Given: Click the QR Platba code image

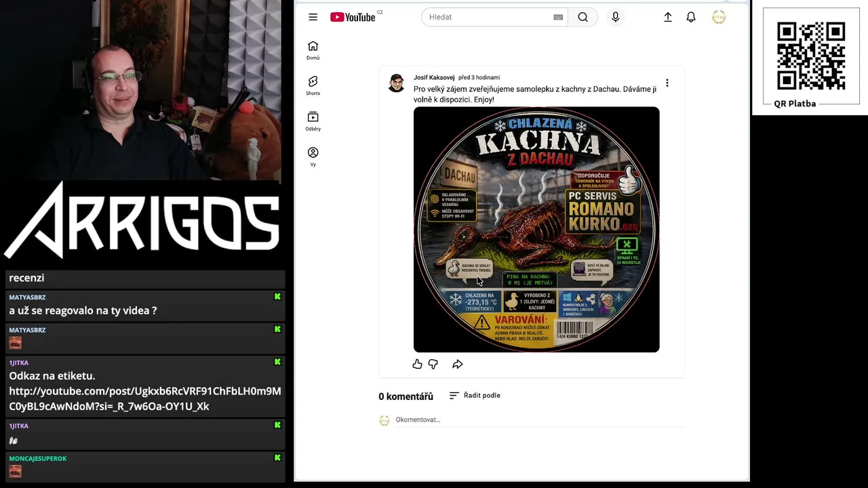Looking at the screenshot, I should coord(811,56).
